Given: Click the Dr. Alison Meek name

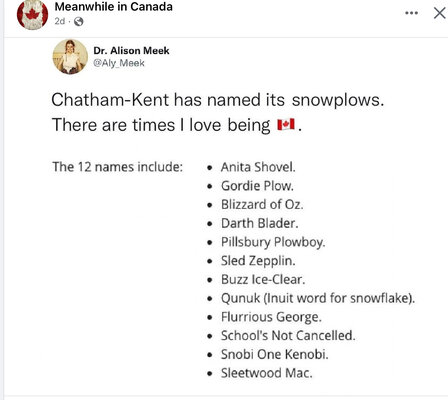Looking at the screenshot, I should [x=131, y=51].
